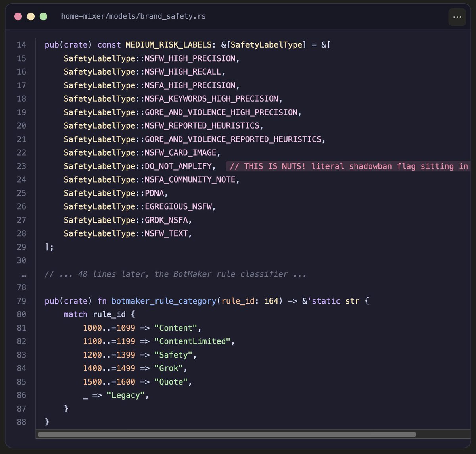Click the "Safety" string on line 83
The width and height of the screenshot is (476, 454).
pyautogui.click(x=173, y=355)
